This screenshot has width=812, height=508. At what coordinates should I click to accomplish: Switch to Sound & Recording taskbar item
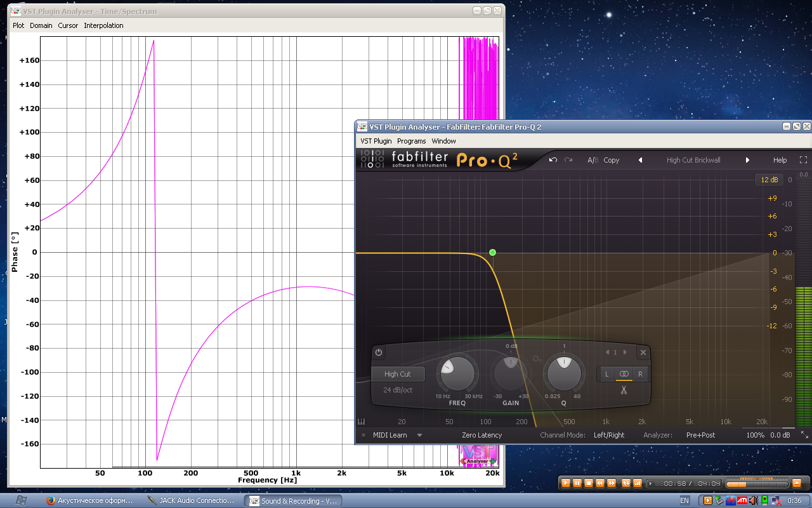pyautogui.click(x=293, y=500)
